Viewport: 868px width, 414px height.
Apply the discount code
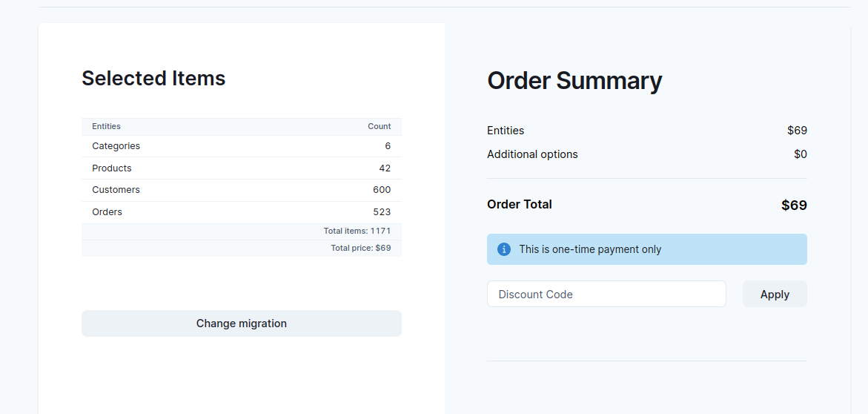tap(775, 295)
